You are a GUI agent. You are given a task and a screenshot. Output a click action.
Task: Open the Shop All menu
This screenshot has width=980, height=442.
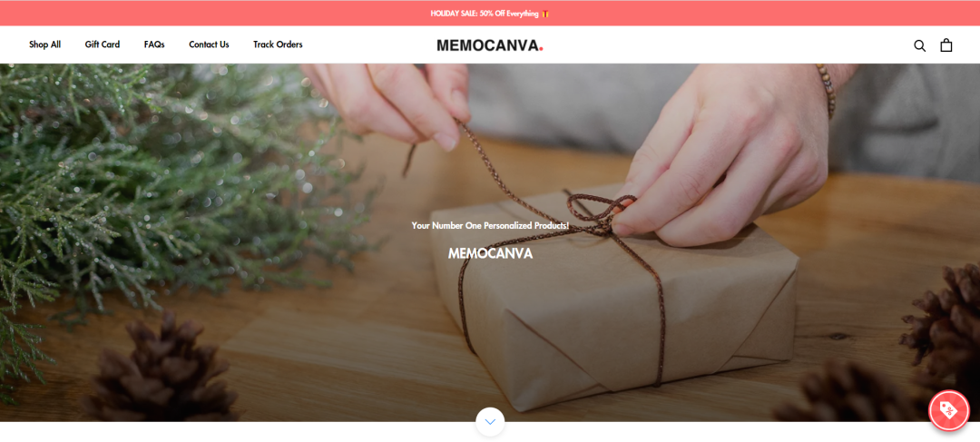point(45,44)
